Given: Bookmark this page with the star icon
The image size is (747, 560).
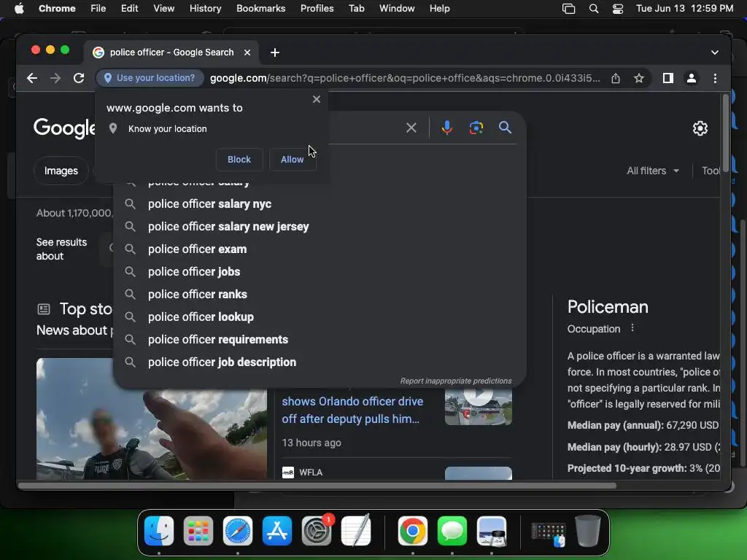Looking at the screenshot, I should coord(639,78).
